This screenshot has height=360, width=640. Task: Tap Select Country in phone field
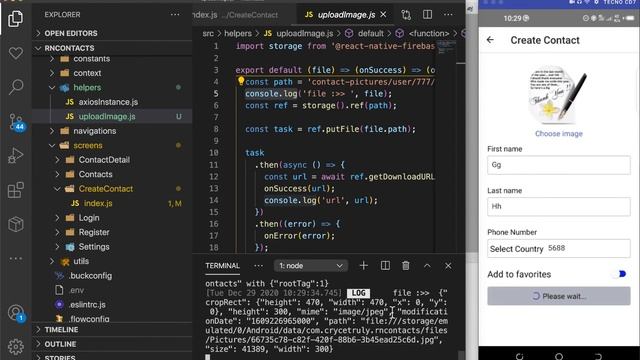pyautogui.click(x=516, y=249)
